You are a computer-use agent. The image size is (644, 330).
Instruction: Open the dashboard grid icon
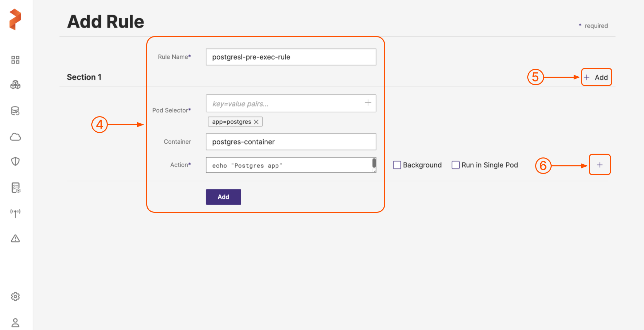(x=15, y=60)
